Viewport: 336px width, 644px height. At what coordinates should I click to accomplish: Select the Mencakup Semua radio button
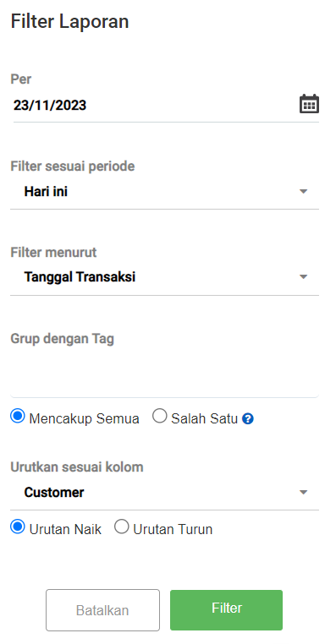[x=18, y=417]
